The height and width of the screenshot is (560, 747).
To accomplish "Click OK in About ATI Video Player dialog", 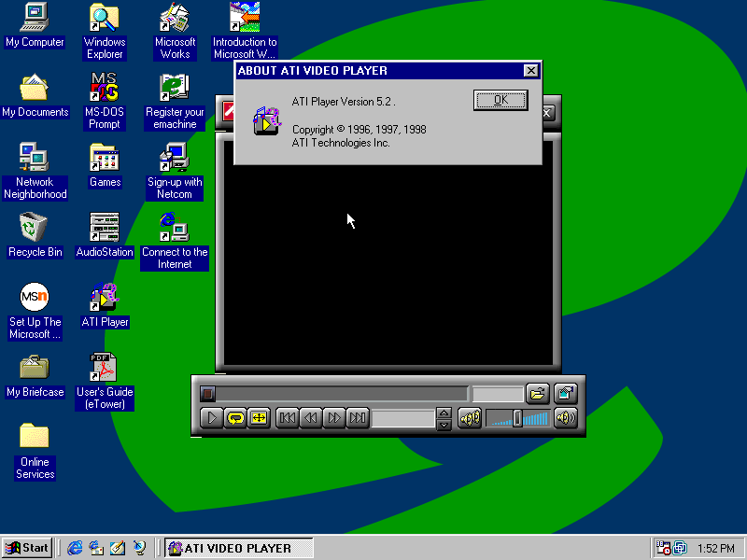I will click(x=500, y=100).
